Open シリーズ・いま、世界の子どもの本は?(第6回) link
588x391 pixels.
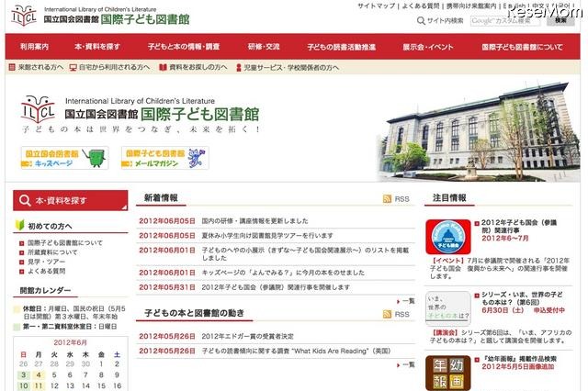point(522,298)
